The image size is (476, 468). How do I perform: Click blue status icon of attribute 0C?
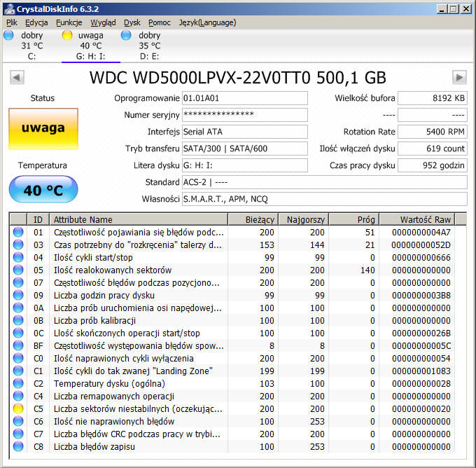coord(18,333)
